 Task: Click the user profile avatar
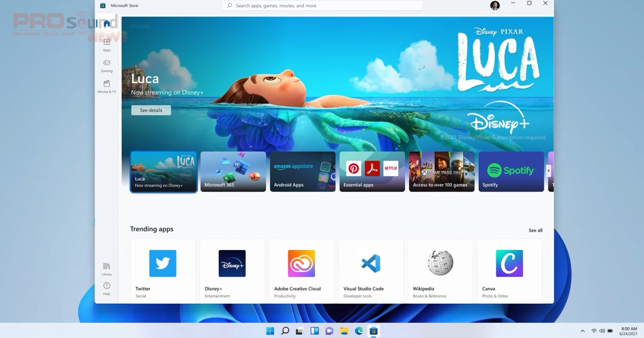point(495,5)
